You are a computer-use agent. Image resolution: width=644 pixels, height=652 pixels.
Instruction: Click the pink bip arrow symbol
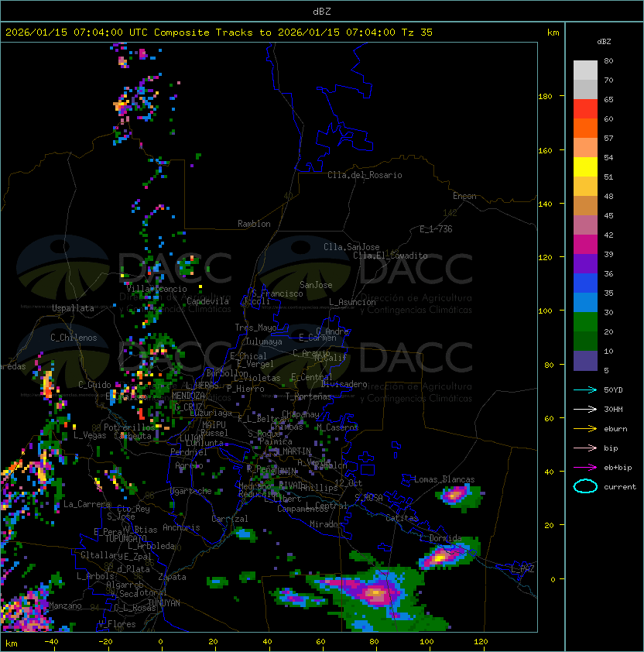pyautogui.click(x=585, y=448)
